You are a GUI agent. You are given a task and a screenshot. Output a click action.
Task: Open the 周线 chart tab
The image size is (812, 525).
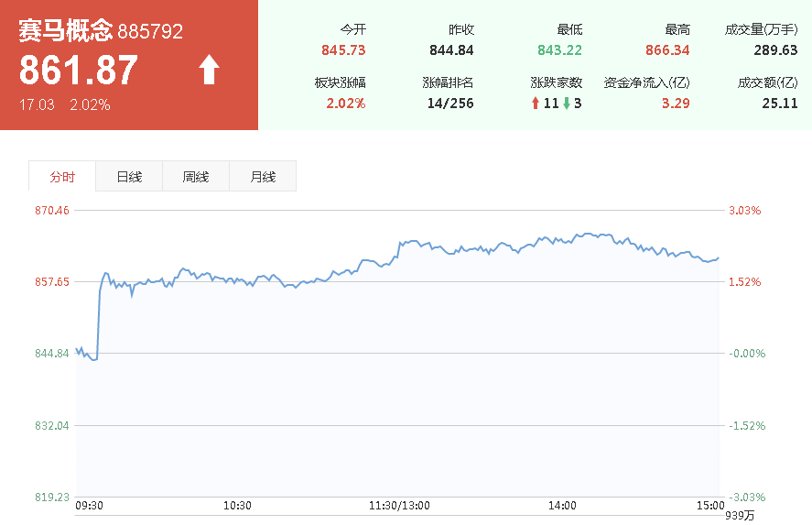(x=196, y=177)
